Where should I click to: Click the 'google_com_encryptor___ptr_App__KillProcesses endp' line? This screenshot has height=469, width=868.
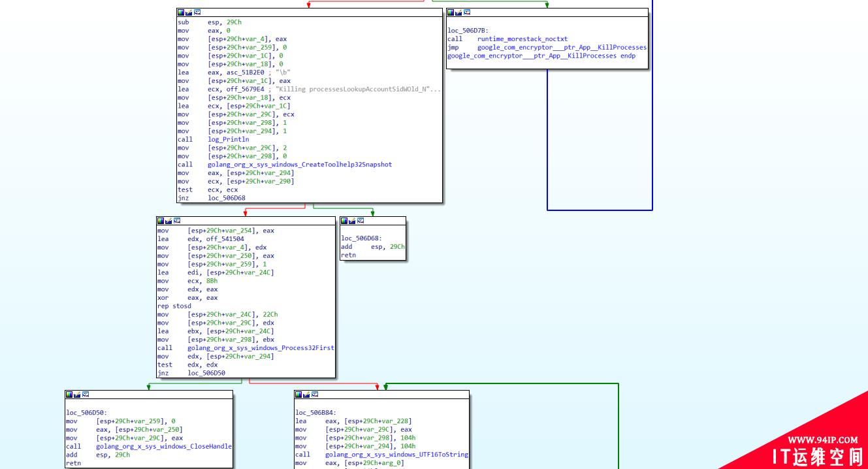(x=541, y=56)
